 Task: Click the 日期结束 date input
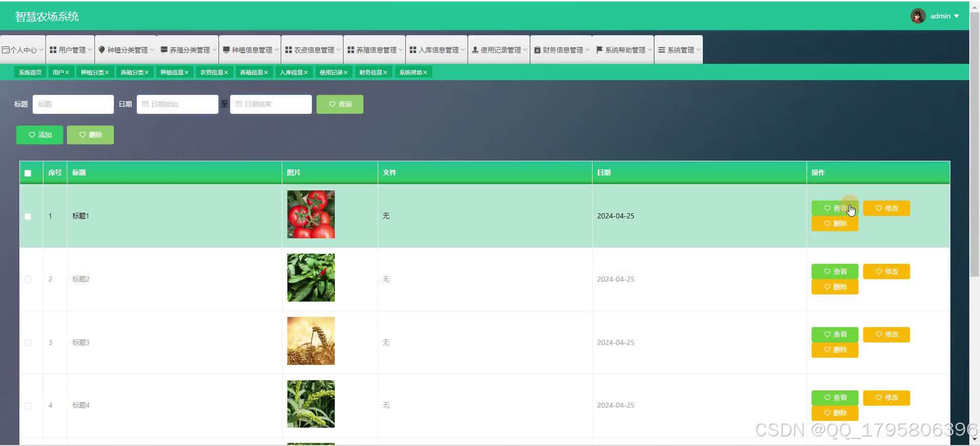(271, 104)
